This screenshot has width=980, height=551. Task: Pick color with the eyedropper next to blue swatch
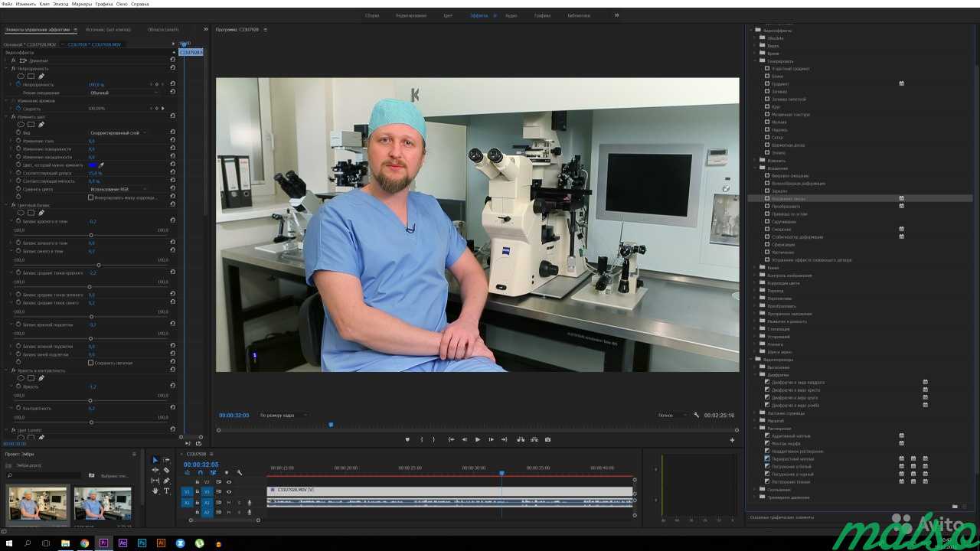point(101,165)
